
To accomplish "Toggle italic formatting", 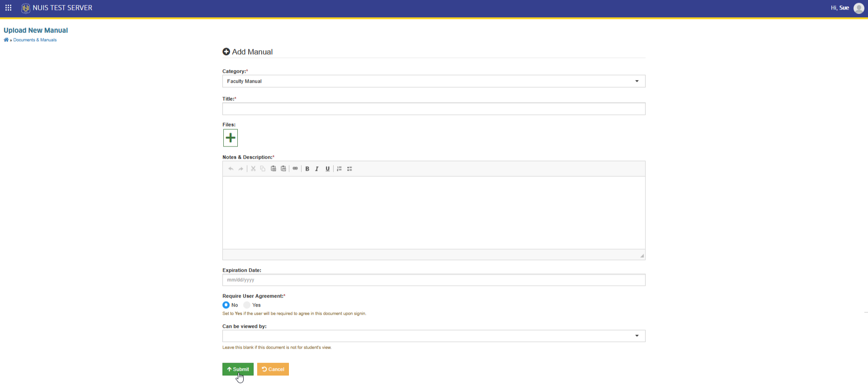I will 317,169.
